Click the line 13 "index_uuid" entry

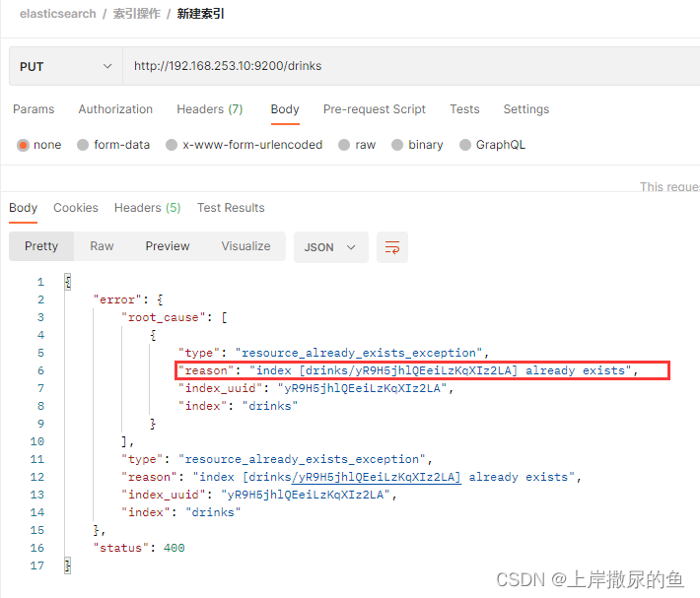pyautogui.click(x=259, y=495)
